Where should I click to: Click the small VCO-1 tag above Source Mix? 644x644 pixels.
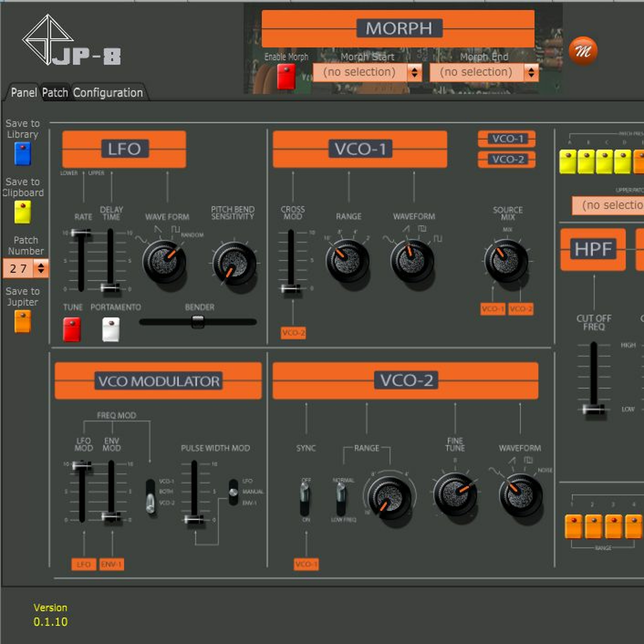point(507,139)
